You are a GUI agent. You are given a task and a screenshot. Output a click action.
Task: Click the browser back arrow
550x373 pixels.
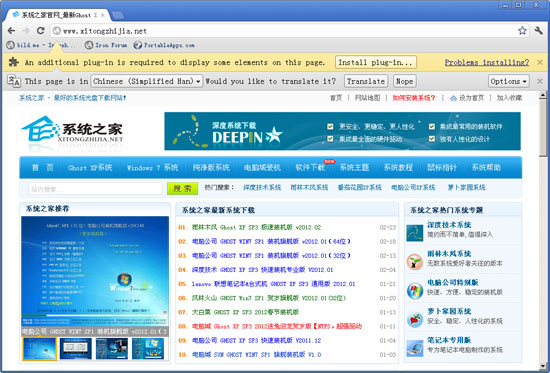11,31
